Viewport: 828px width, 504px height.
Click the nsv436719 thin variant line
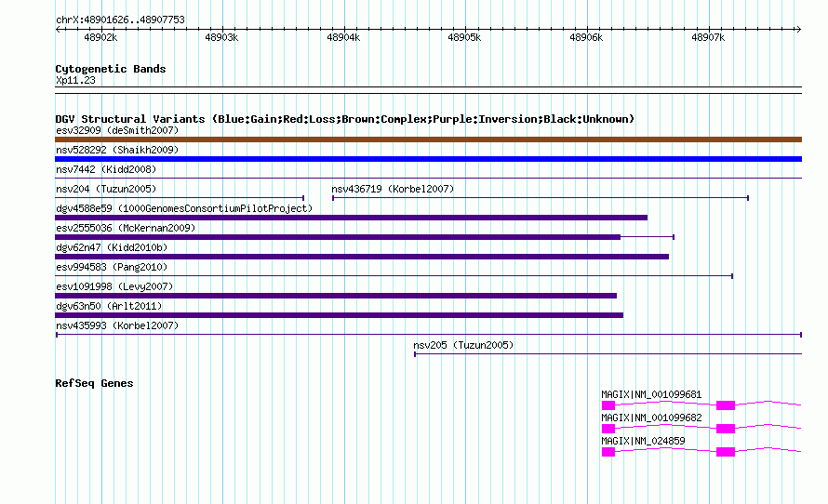pyautogui.click(x=541, y=198)
